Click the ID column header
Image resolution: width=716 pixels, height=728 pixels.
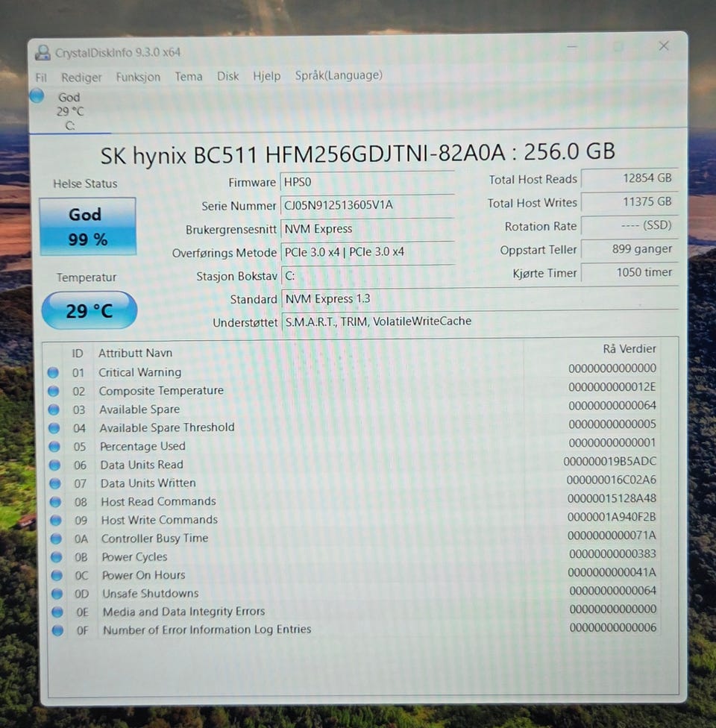[77, 354]
